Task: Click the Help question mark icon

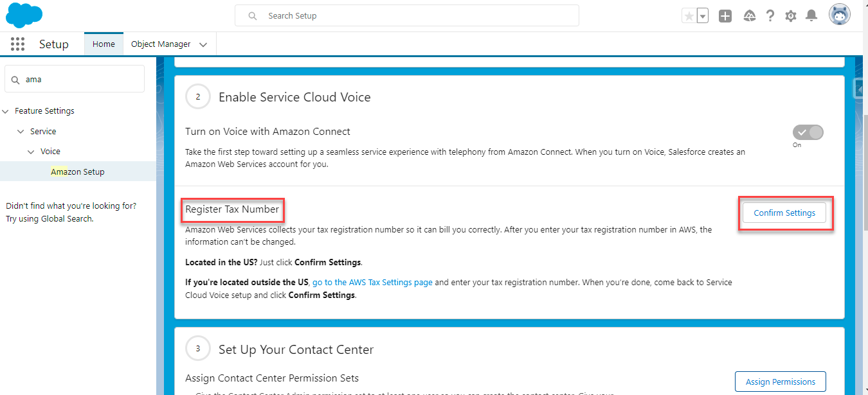Action: tap(770, 16)
